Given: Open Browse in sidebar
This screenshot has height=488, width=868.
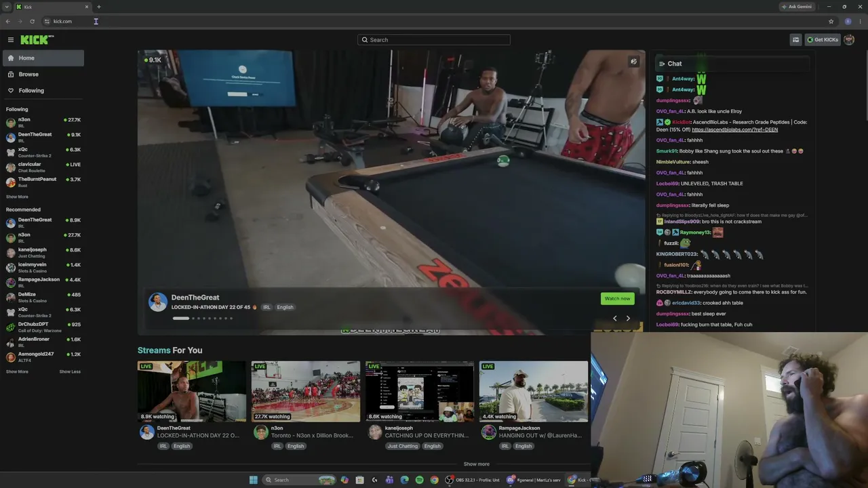Looking at the screenshot, I should point(43,75).
